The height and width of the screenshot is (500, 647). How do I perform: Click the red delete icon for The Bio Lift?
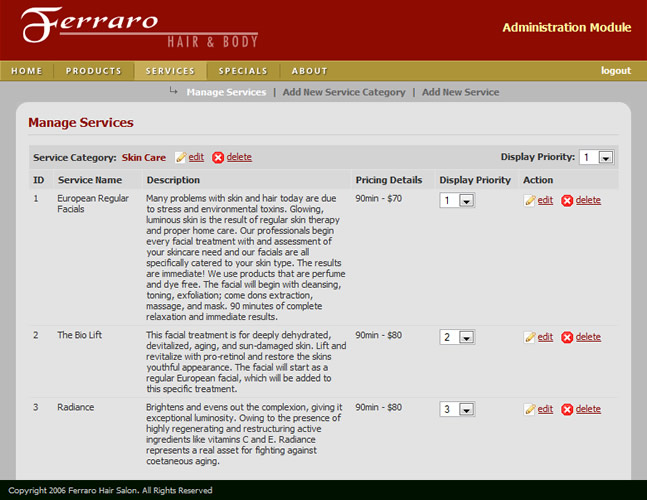click(x=567, y=337)
